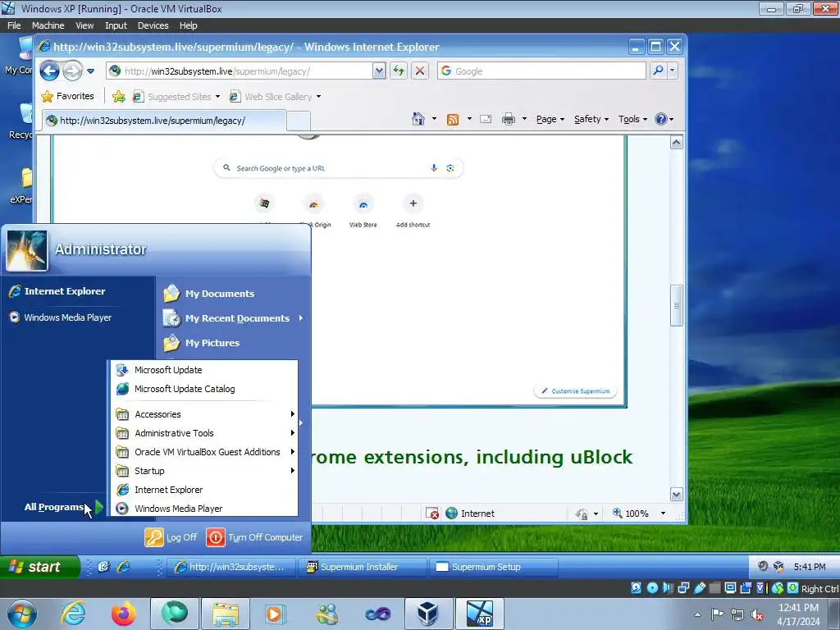
Task: Expand the Administrative Tools submenu
Action: click(x=204, y=433)
